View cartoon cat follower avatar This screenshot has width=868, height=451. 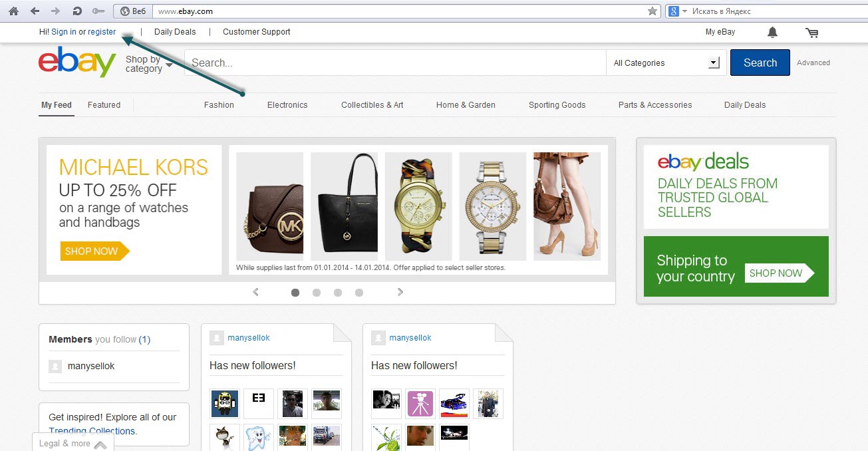(x=225, y=436)
